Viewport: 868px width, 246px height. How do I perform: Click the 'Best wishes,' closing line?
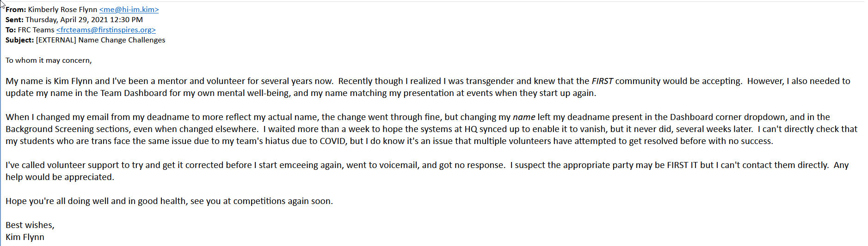click(30, 225)
